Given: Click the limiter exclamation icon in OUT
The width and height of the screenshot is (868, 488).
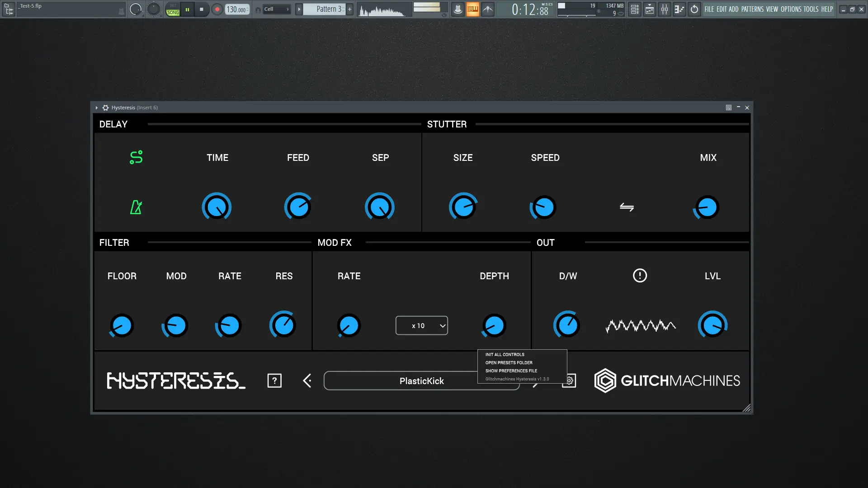Looking at the screenshot, I should [x=640, y=276].
